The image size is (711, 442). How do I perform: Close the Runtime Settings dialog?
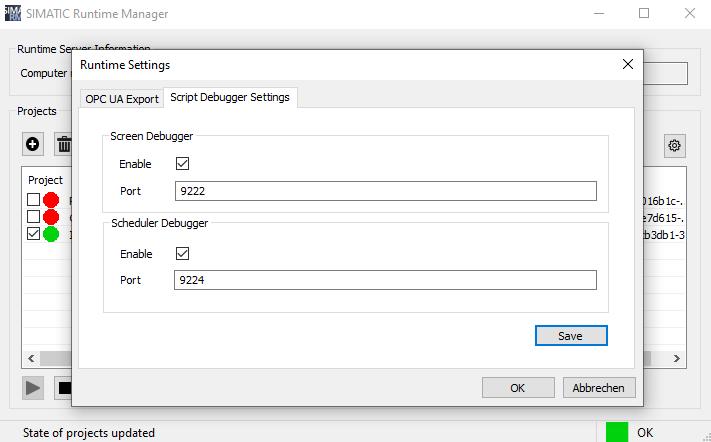pos(628,64)
